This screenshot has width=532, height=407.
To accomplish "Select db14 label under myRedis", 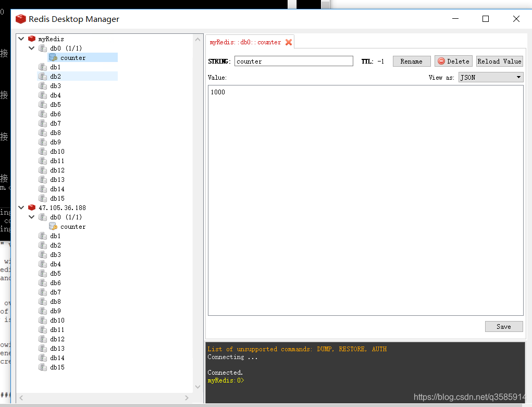I will (57, 189).
